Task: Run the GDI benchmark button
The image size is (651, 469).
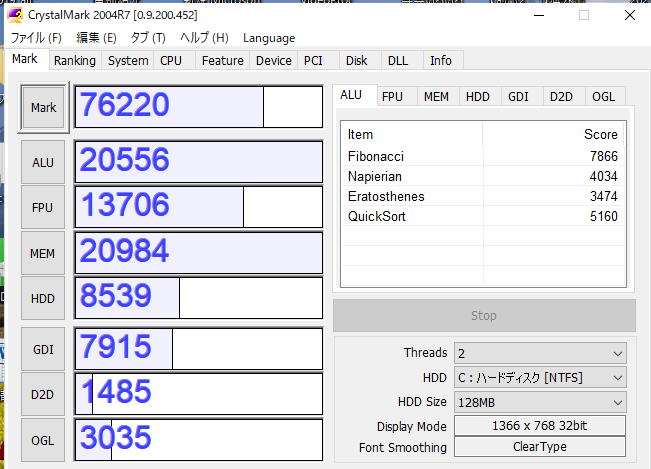Action: (43, 349)
